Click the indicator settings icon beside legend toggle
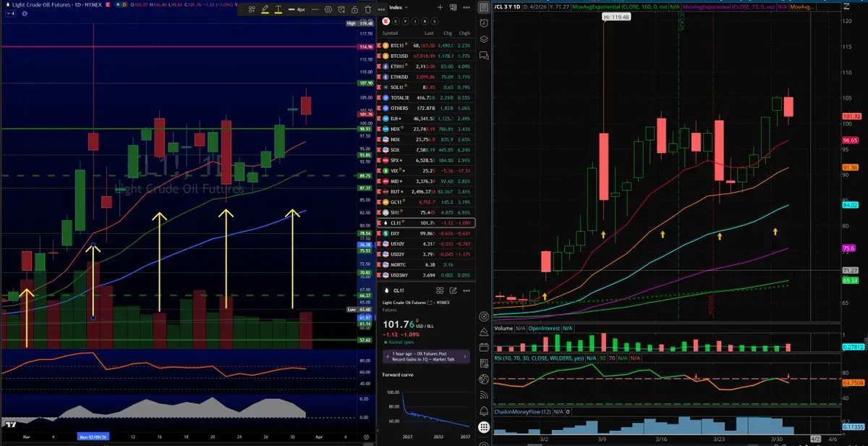The height and width of the screenshot is (446, 868). (x=25, y=14)
